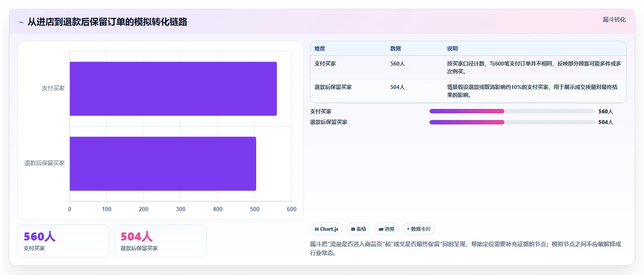This screenshot has width=644, height=275.
Task: Click the Chart.js tag chip
Action: click(x=326, y=229)
